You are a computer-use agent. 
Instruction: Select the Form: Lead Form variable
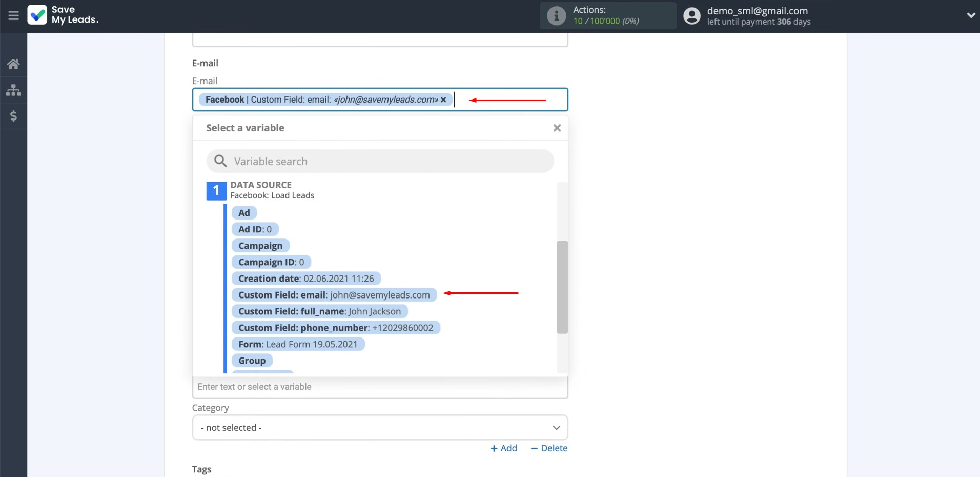tap(298, 344)
